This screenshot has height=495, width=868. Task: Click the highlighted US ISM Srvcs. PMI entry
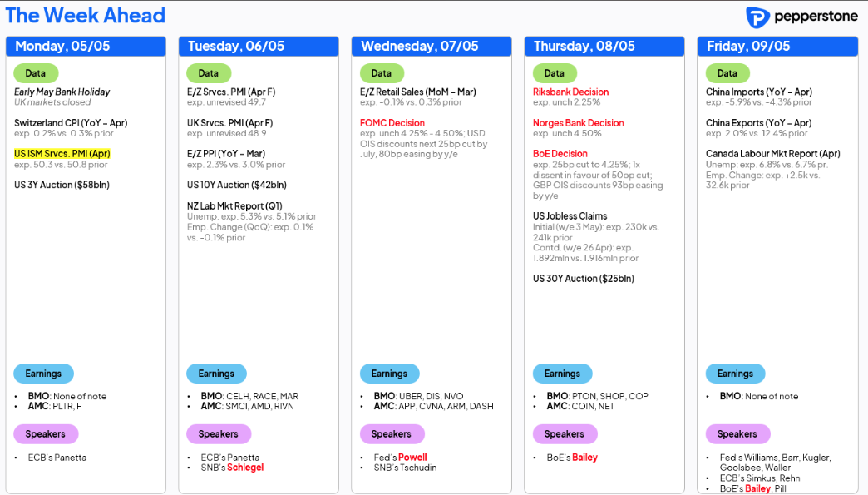pos(62,153)
